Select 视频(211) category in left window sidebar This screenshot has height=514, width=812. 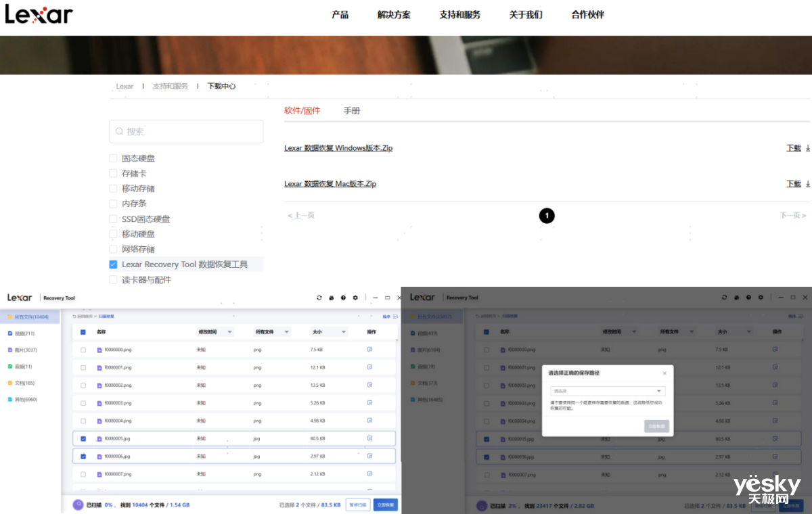pyautogui.click(x=21, y=333)
